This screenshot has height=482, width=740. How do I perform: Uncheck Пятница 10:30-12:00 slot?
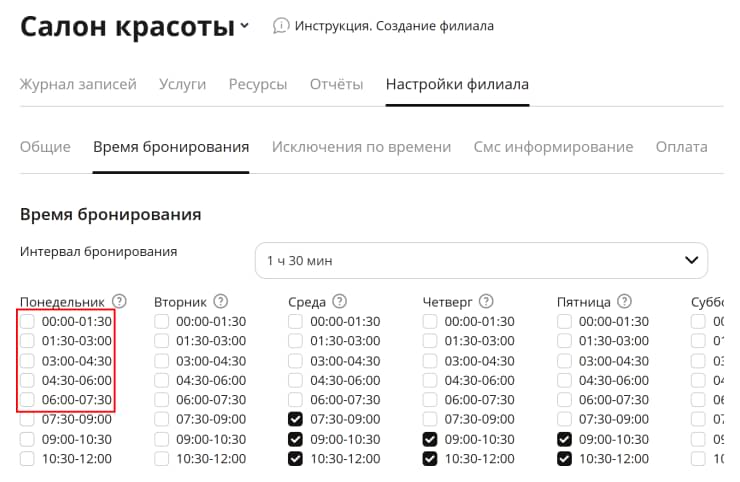pos(564,458)
